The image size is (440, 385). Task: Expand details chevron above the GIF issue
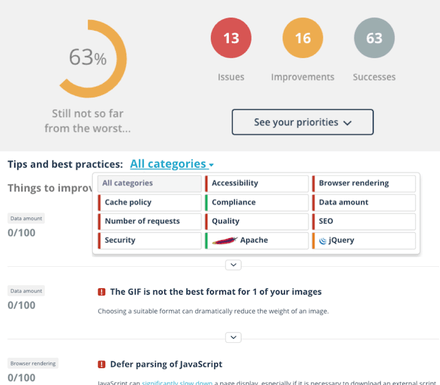coord(233,265)
